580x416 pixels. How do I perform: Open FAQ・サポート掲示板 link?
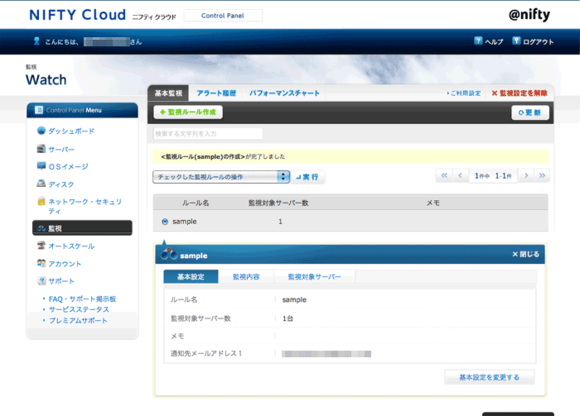(x=82, y=299)
